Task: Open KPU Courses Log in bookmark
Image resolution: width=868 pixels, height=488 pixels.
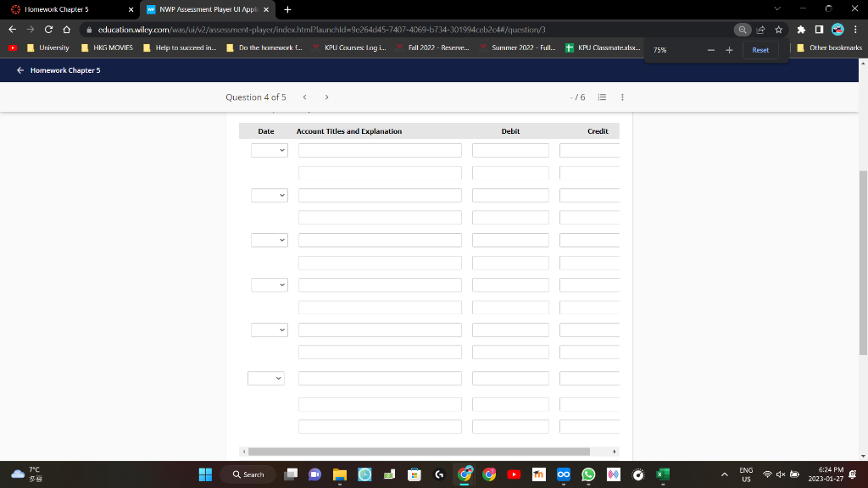Action: point(349,47)
